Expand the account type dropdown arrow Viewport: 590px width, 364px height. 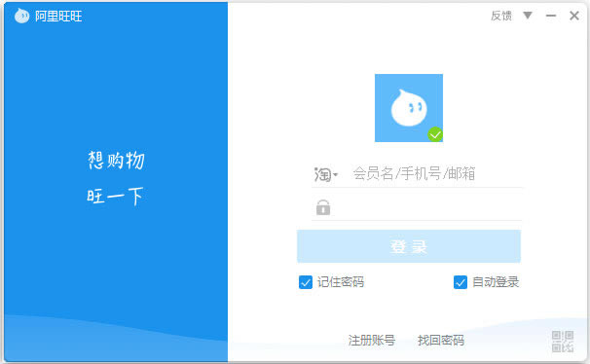click(x=336, y=175)
